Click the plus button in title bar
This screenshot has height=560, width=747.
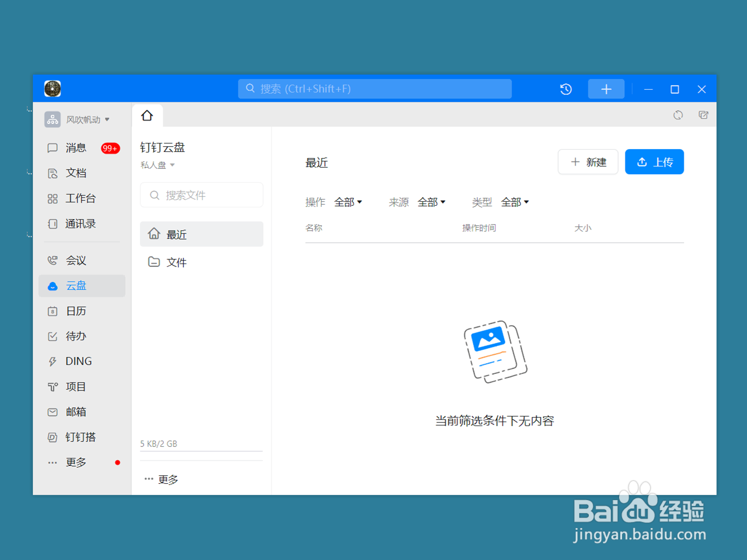tap(606, 89)
